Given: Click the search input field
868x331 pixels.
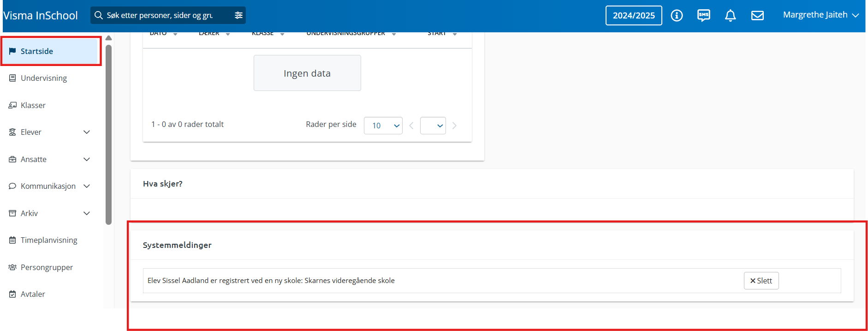Looking at the screenshot, I should [168, 15].
